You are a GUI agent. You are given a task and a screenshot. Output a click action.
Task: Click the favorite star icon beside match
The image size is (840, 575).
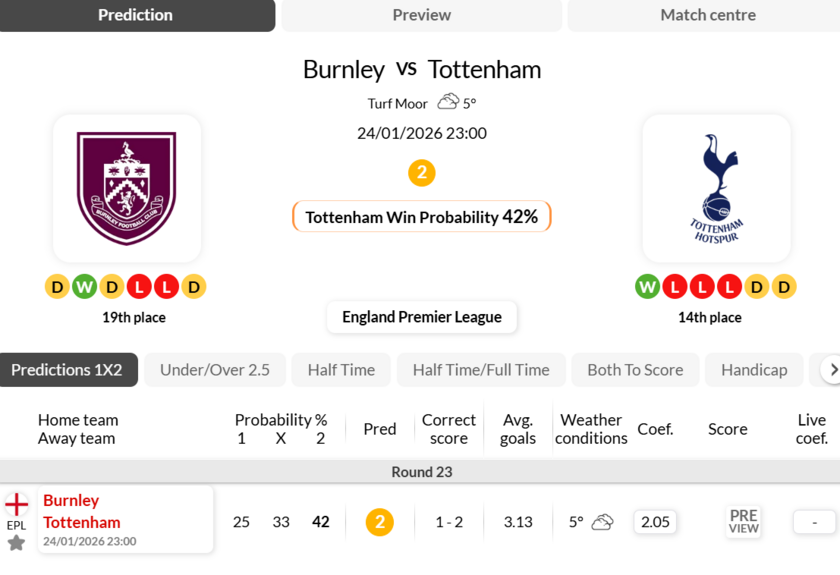pos(16,543)
